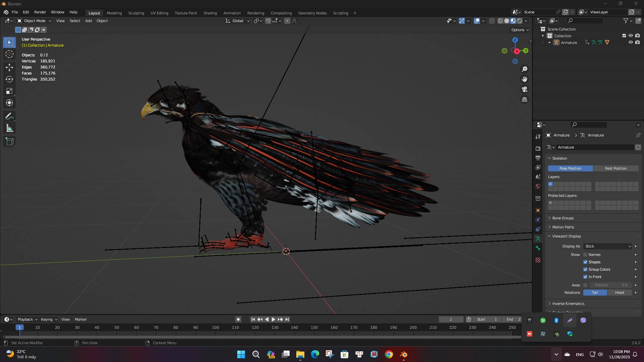Open the World properties tab
The image size is (644, 362).
tap(538, 186)
